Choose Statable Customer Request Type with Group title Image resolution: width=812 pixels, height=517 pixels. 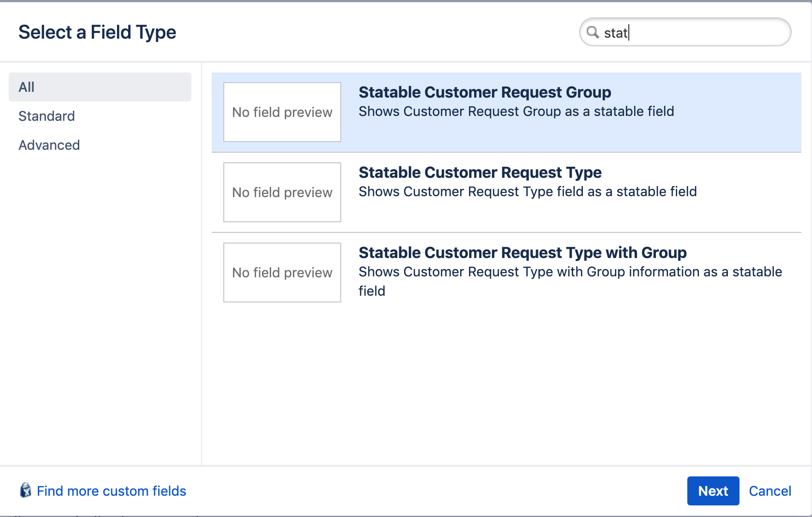coord(522,252)
